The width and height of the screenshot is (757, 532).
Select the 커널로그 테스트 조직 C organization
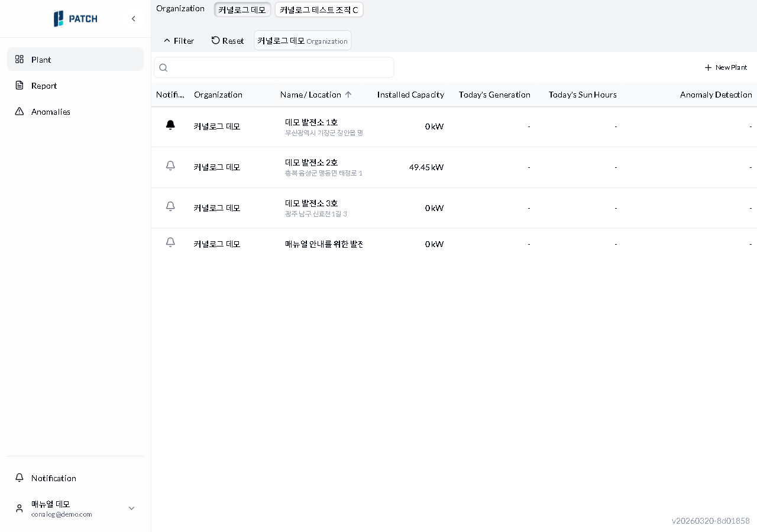[x=319, y=9]
